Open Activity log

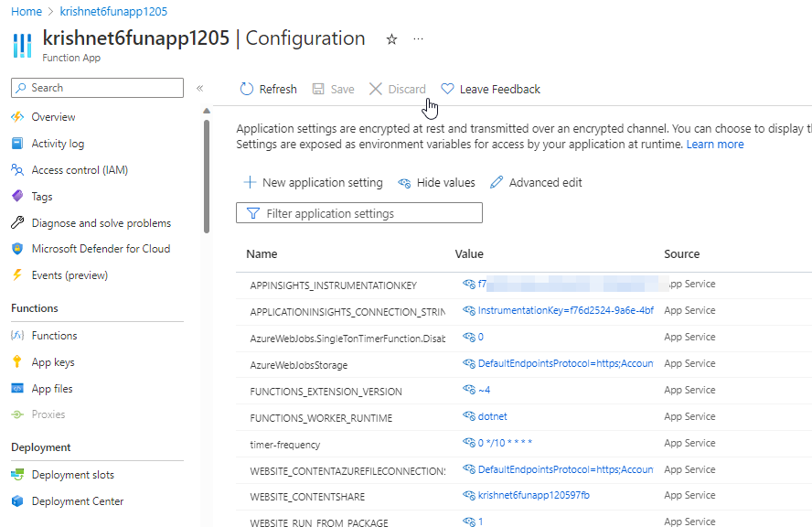pyautogui.click(x=58, y=144)
